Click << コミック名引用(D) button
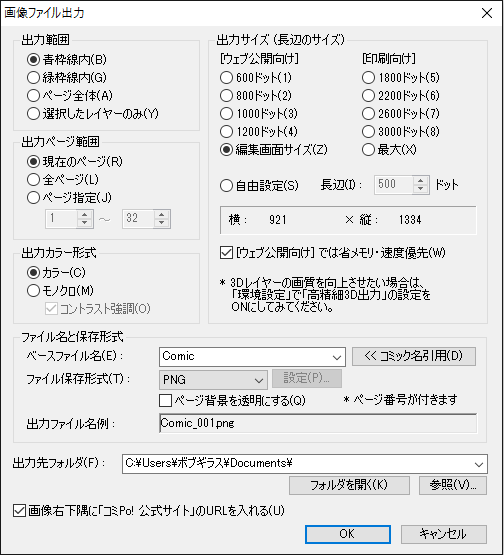Image resolution: width=504 pixels, height=555 pixels. click(x=414, y=356)
